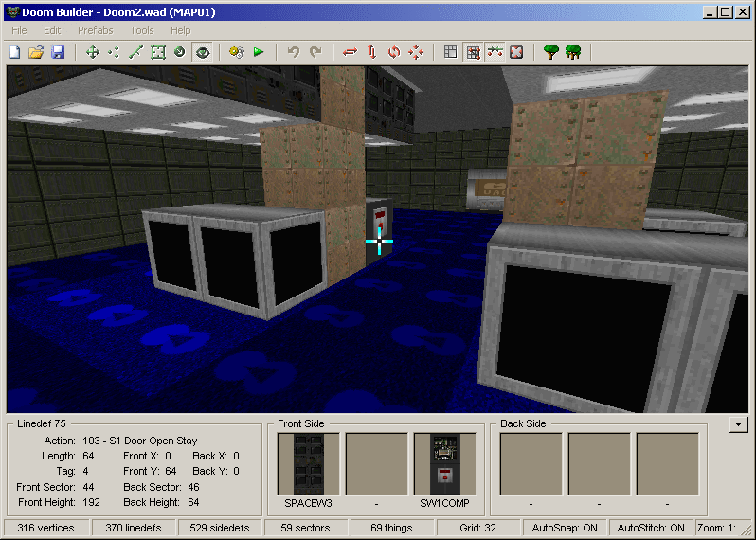Toggle snap to grid icon
The width and height of the screenshot is (756, 540).
pyautogui.click(x=473, y=52)
